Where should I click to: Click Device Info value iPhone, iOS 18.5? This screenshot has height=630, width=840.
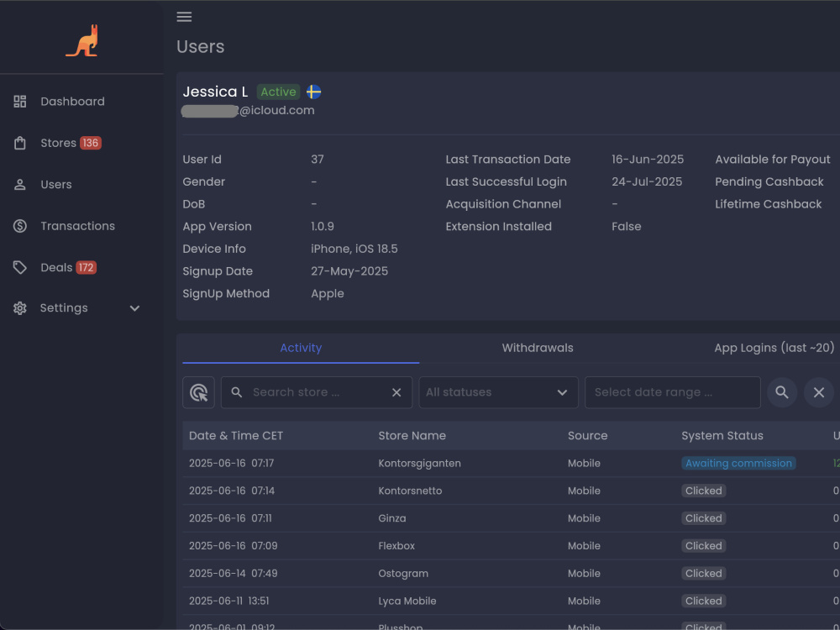point(354,249)
